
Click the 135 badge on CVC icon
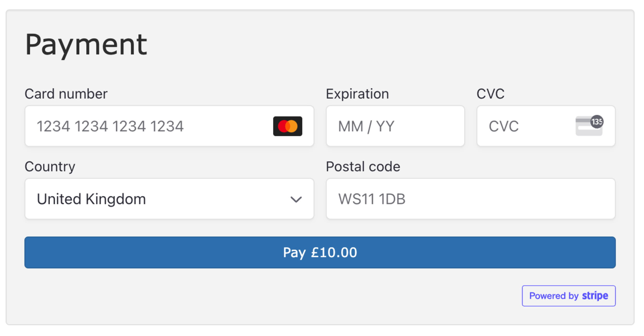pos(597,122)
